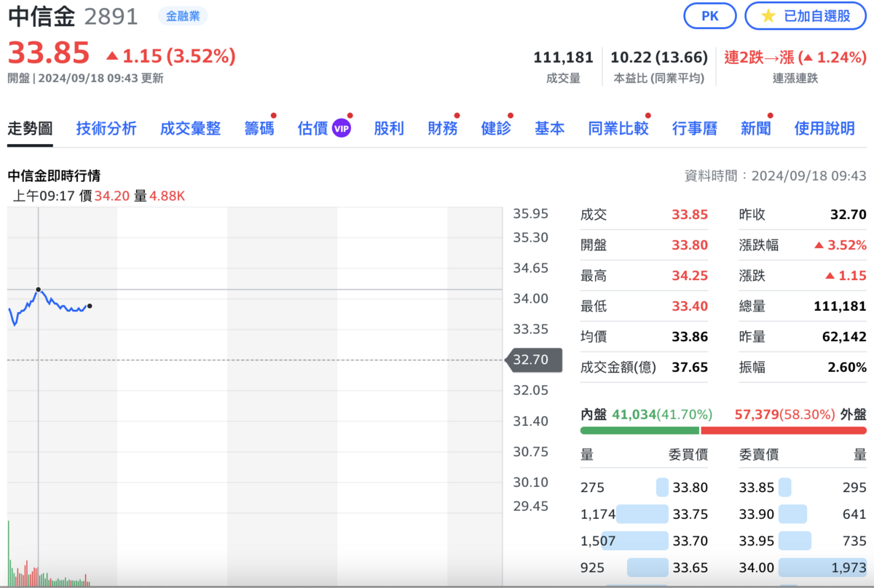Click the 最高 34.25 value
This screenshot has width=874, height=588.
pos(690,276)
